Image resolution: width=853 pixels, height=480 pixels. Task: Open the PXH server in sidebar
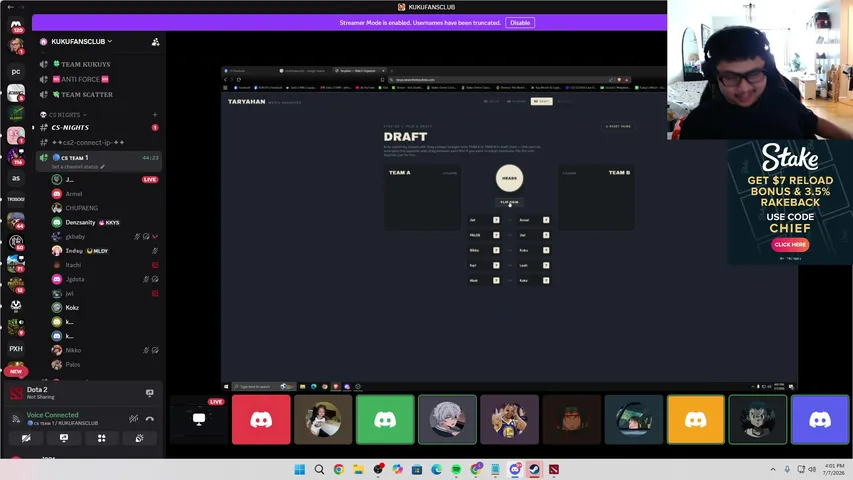pyautogui.click(x=16, y=348)
